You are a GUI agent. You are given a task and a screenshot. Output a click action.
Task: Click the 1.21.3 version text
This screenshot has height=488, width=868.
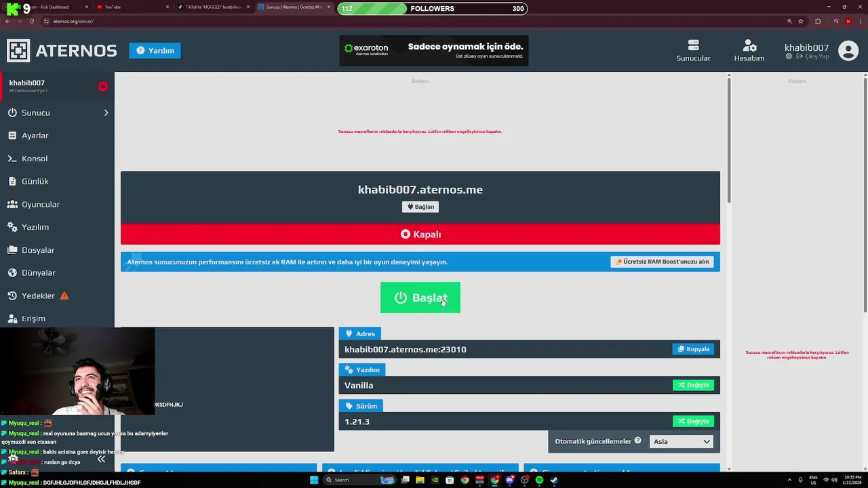click(357, 422)
